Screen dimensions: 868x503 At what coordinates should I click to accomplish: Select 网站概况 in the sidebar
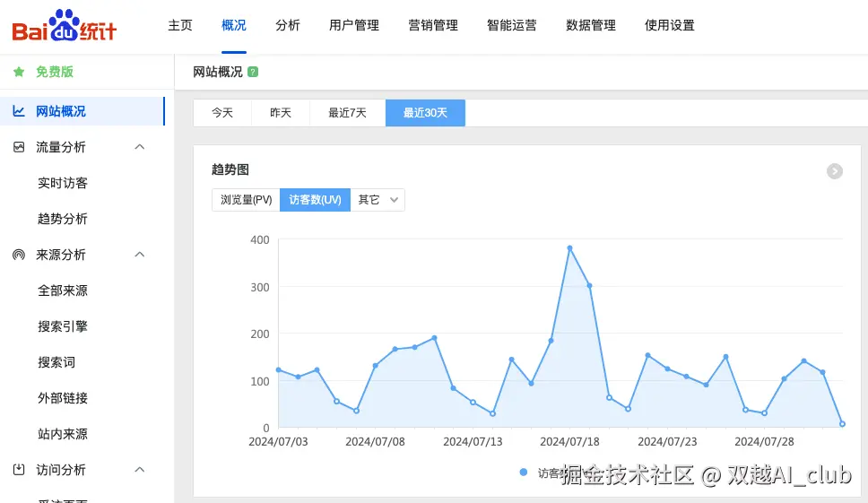(x=82, y=111)
